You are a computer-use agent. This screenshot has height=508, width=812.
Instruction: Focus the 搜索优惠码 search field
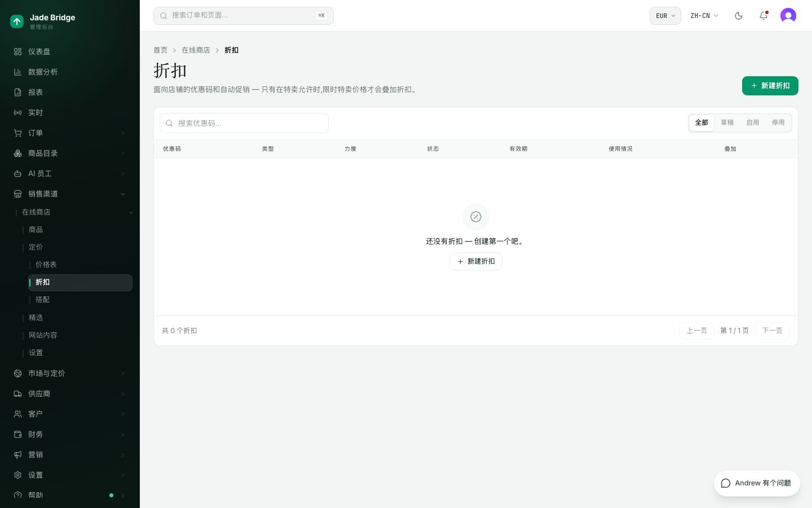[244, 123]
